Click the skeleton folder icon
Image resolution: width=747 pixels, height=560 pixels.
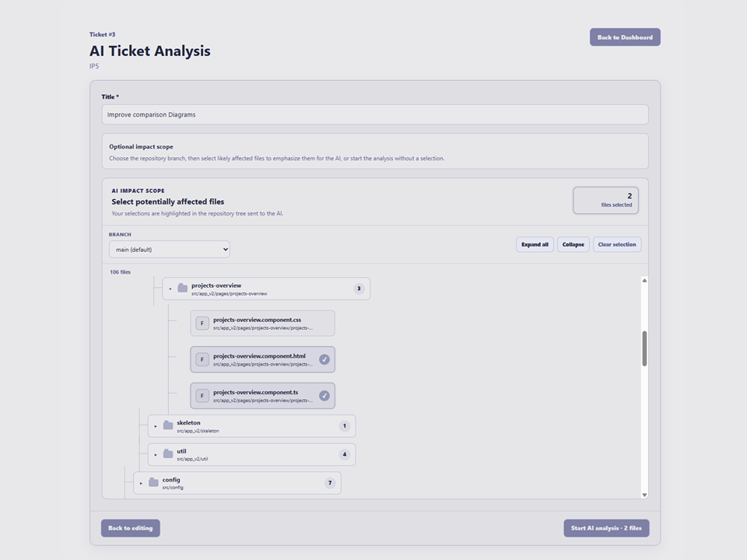(x=168, y=425)
